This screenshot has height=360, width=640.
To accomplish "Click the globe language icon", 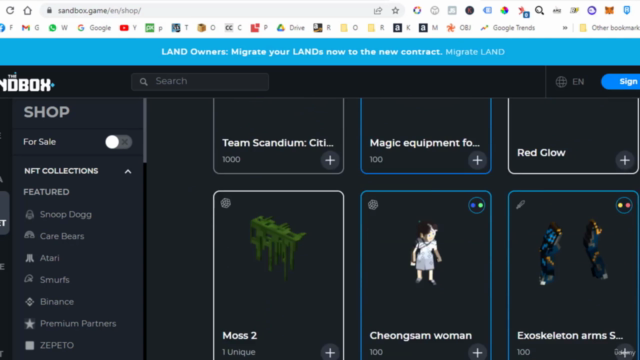I will (x=561, y=82).
